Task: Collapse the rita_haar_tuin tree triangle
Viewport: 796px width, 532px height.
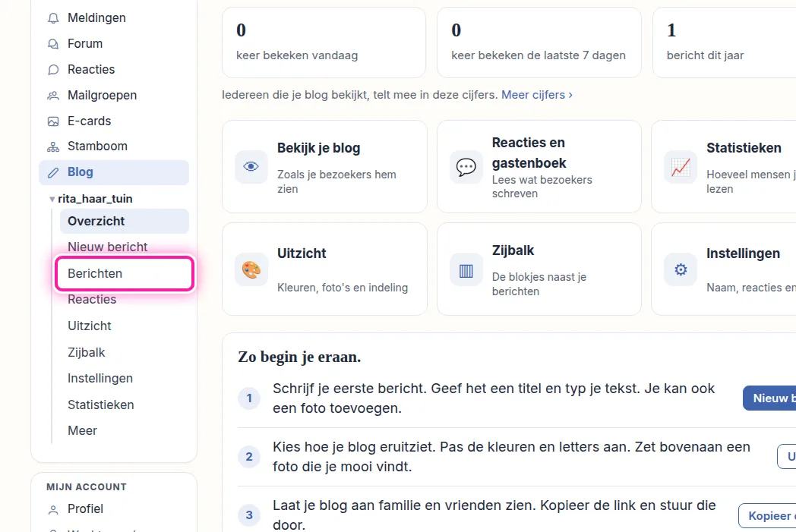Action: 52,200
